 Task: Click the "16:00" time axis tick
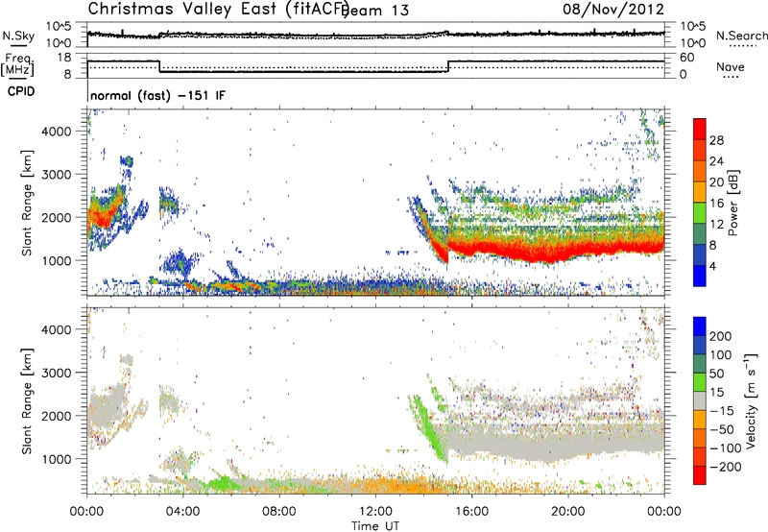pyautogui.click(x=471, y=512)
